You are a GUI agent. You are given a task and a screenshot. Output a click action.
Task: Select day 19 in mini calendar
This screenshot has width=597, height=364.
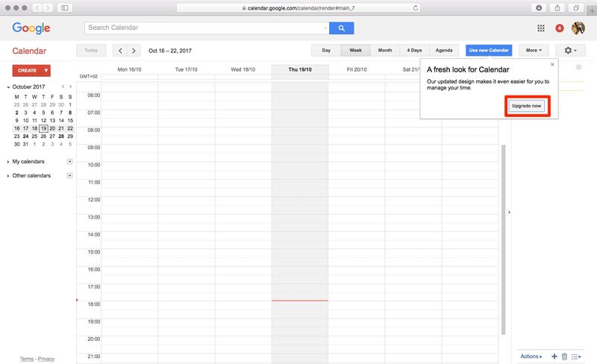click(x=43, y=128)
